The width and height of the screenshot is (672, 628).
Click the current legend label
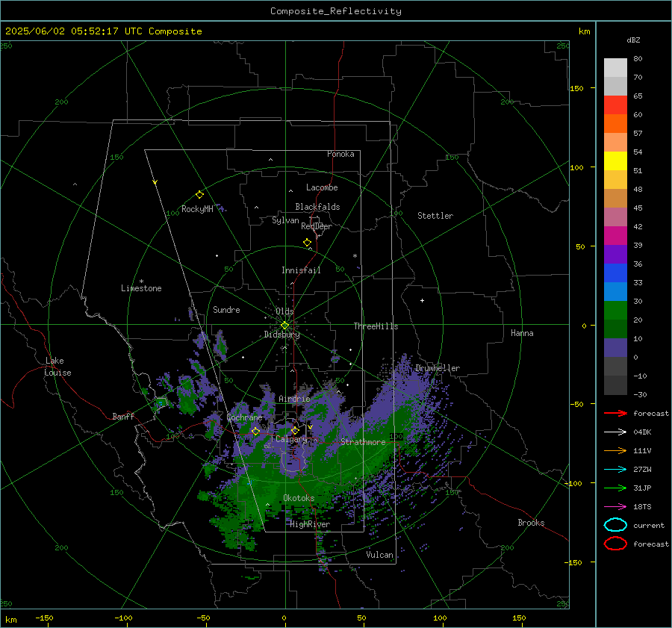point(649,525)
